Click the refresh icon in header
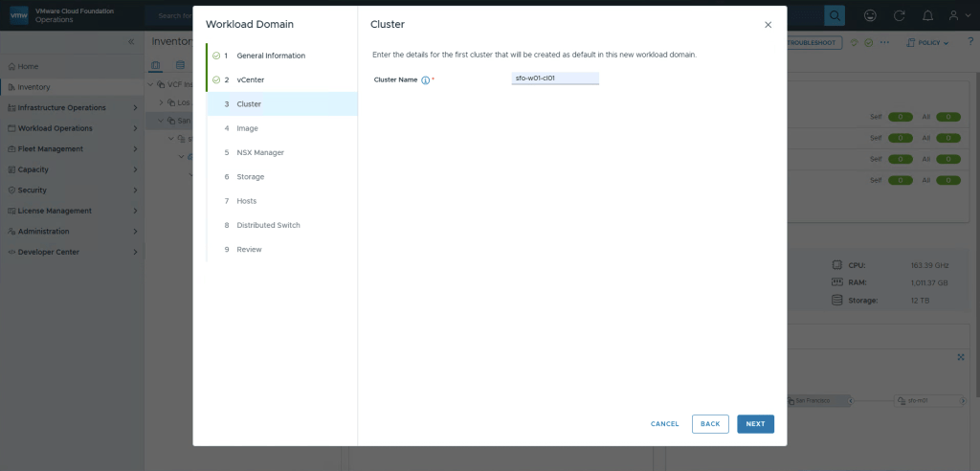Image resolution: width=980 pixels, height=471 pixels. click(899, 16)
